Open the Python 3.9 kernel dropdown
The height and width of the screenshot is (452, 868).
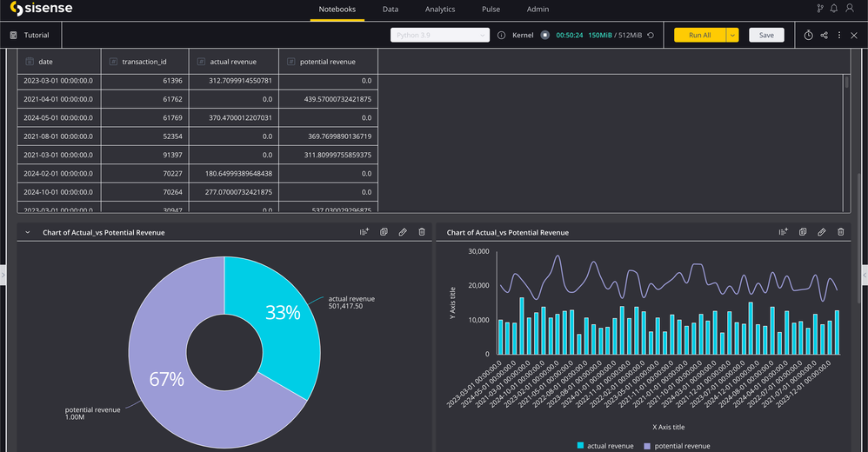(x=440, y=36)
